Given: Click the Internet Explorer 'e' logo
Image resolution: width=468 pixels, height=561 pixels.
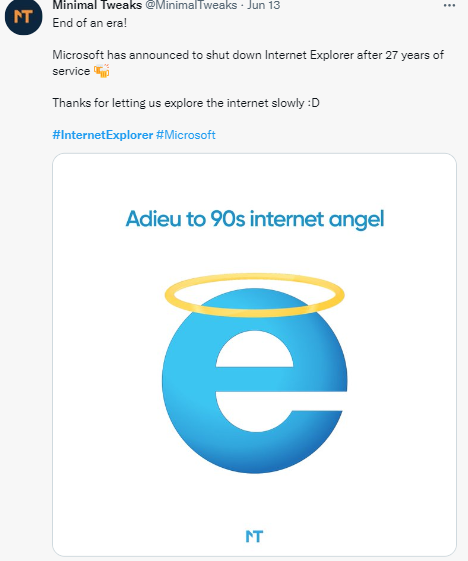Looking at the screenshot, I should click(x=254, y=380).
